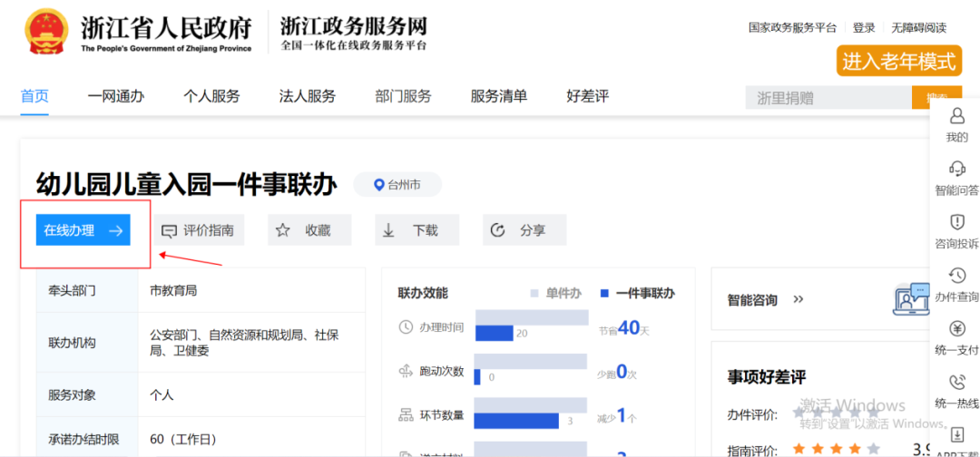Click the blue 在线办理 button
This screenshot has width=980, height=457.
click(83, 230)
